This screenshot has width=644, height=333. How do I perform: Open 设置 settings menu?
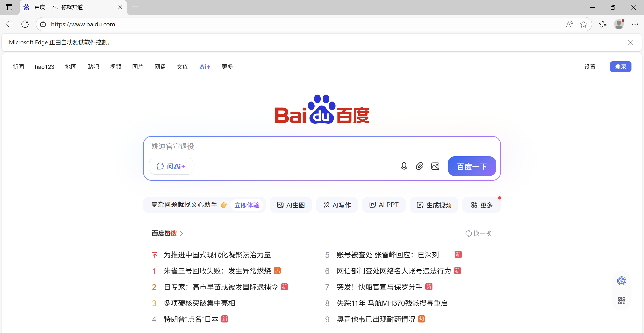coord(590,67)
